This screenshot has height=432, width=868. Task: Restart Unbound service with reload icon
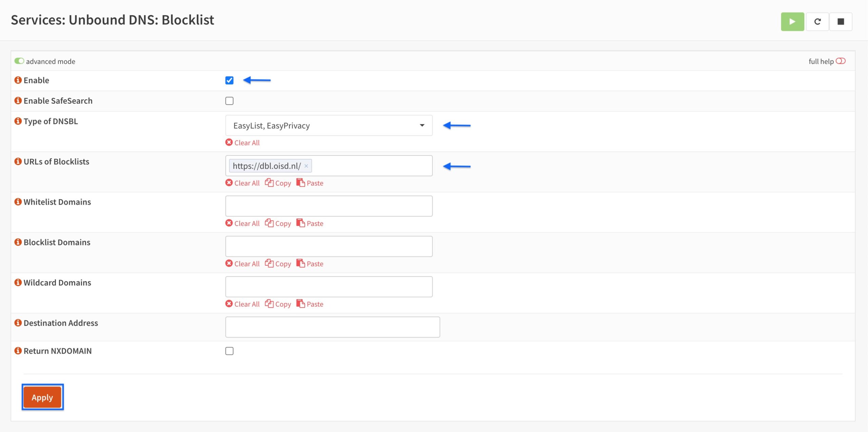[817, 22]
